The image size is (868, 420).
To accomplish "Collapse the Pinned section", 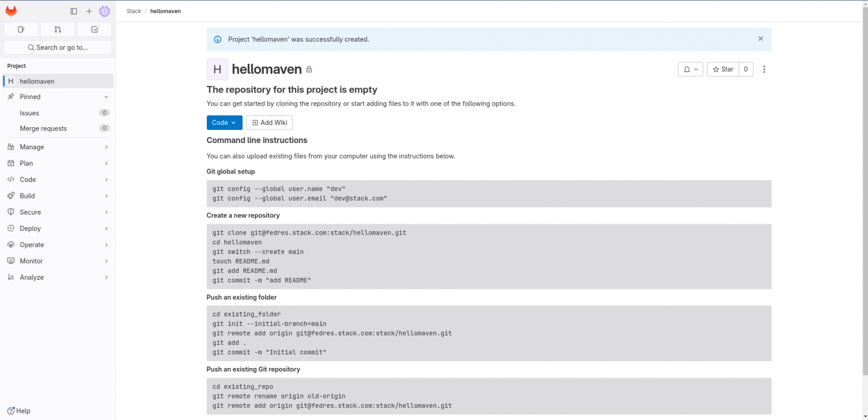I will (105, 97).
